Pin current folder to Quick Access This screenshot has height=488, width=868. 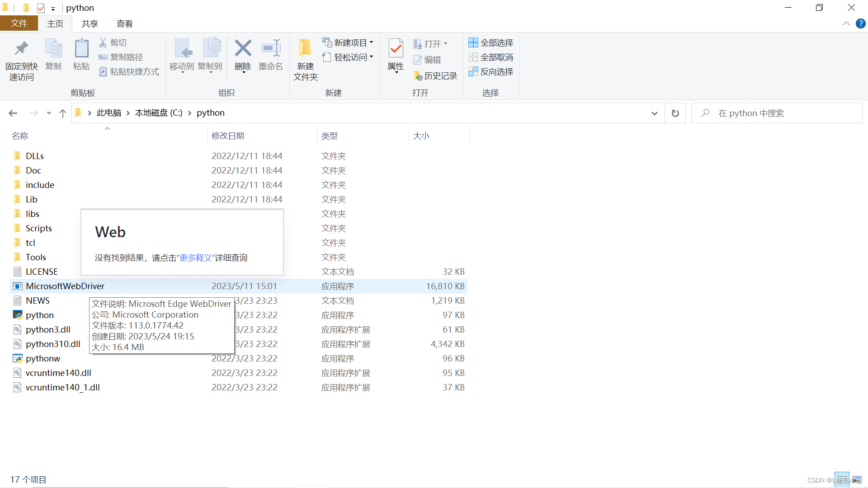tap(21, 59)
